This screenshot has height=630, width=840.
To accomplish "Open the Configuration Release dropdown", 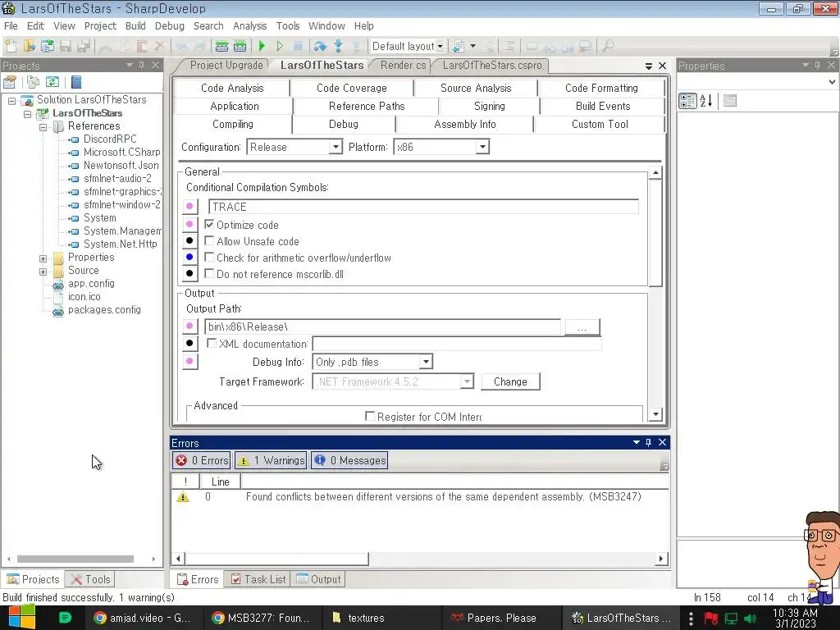I will pos(336,147).
